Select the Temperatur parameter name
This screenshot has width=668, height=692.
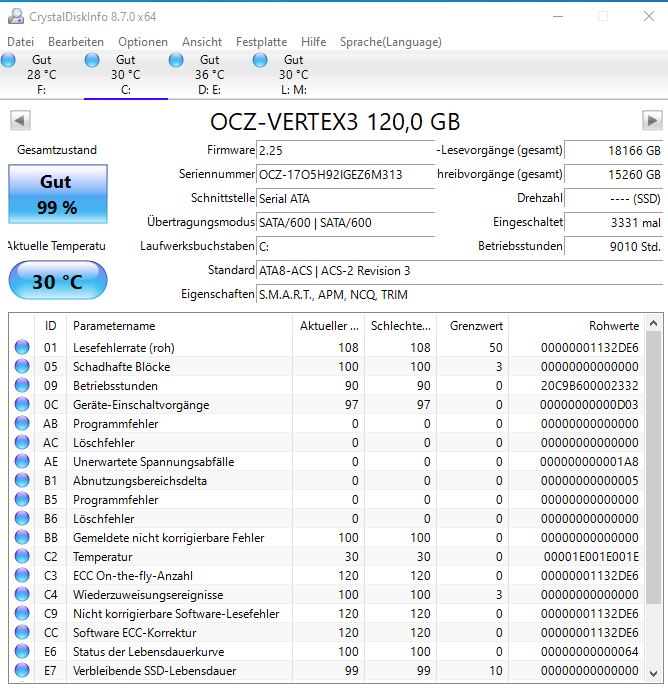click(x=102, y=557)
